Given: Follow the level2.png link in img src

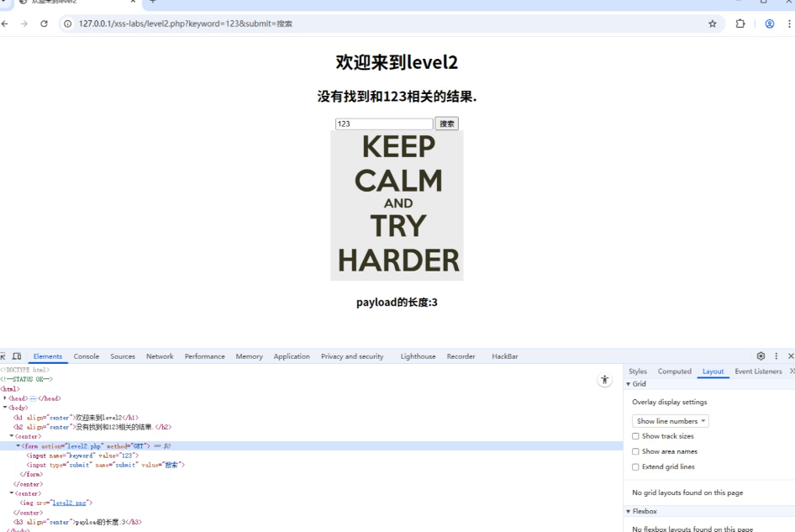Looking at the screenshot, I should coord(70,503).
